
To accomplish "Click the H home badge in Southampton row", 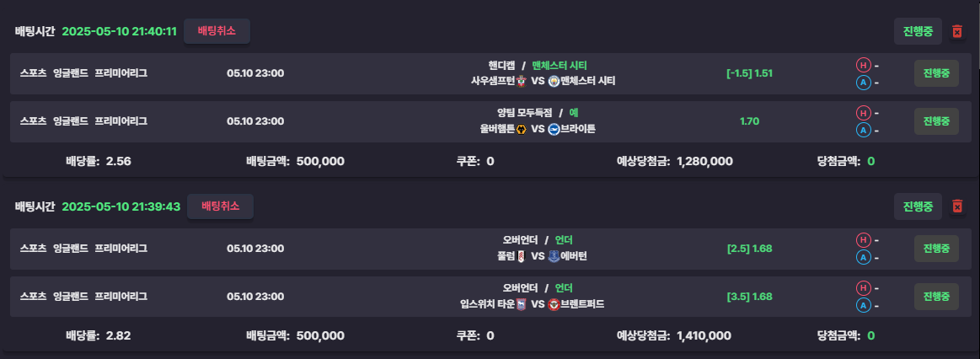I will click(x=863, y=65).
